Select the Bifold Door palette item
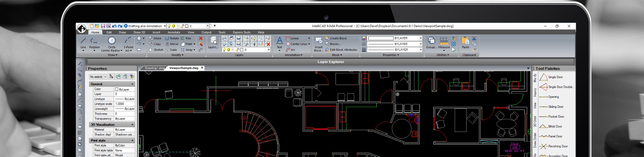Screen dimensions: 644x157 [x=551, y=126]
